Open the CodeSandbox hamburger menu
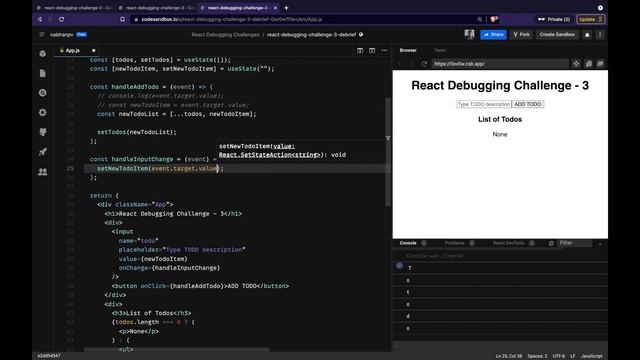Image resolution: width=640 pixels, height=360 pixels. pyautogui.click(x=42, y=35)
